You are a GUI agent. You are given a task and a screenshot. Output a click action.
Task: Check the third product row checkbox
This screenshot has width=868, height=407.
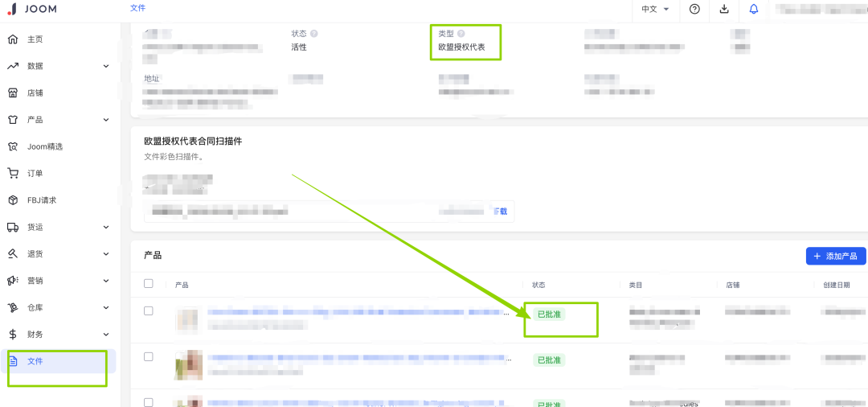coord(149,402)
